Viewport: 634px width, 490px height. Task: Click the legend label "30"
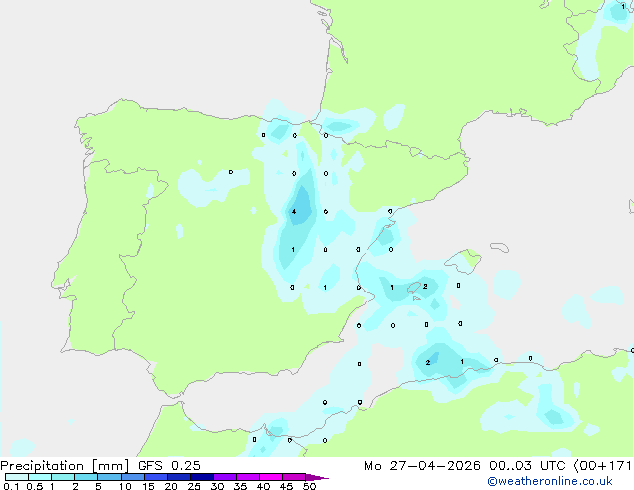[217, 486]
